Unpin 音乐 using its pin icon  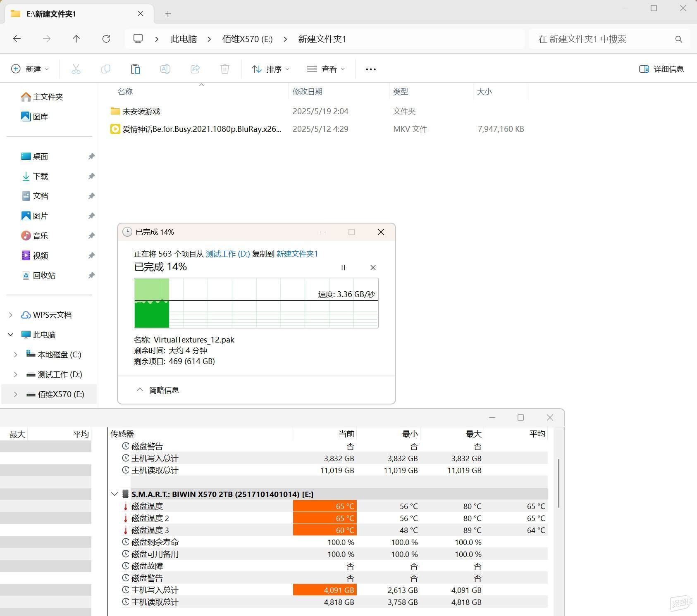point(91,235)
